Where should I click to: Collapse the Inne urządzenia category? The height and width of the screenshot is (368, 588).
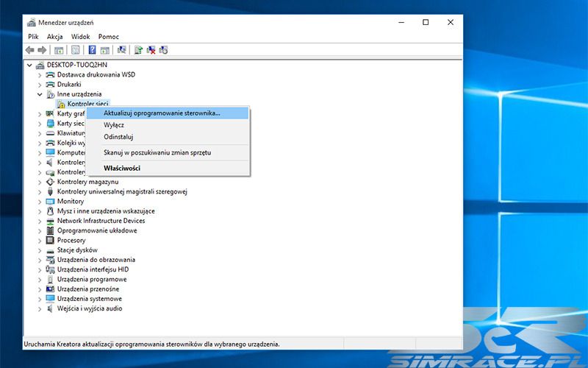coord(40,94)
